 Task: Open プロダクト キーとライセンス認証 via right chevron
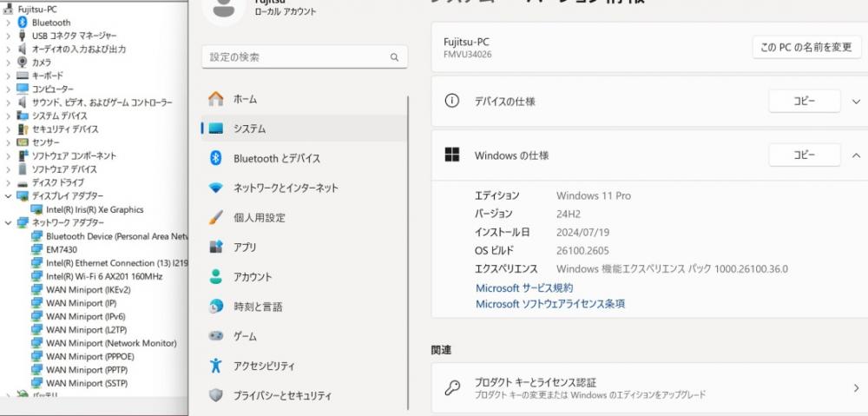[857, 388]
